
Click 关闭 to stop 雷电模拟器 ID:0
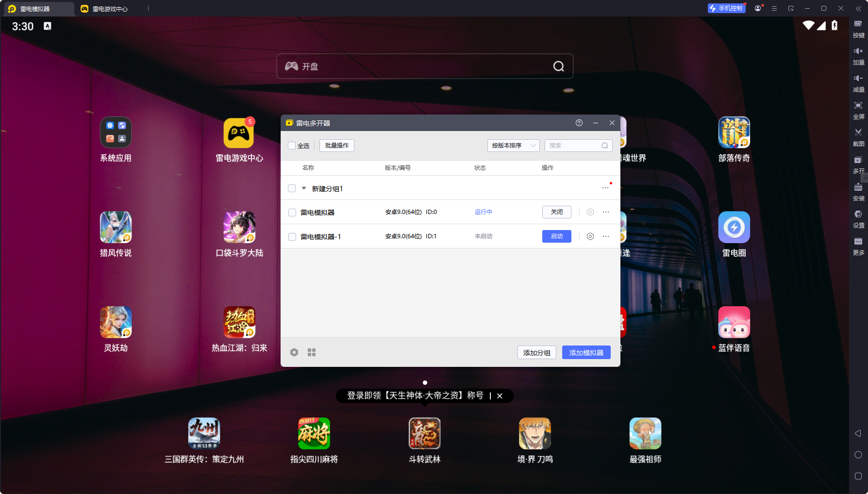(557, 212)
